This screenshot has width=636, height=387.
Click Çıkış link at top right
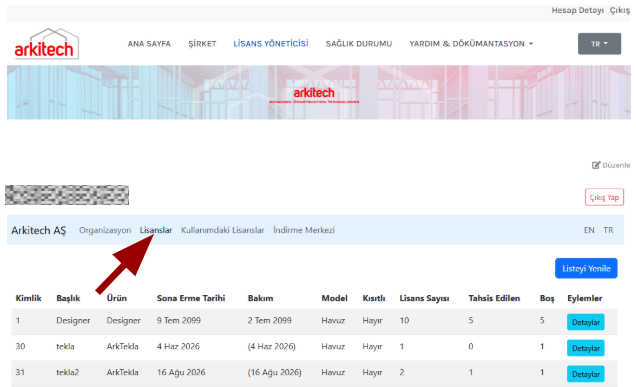coord(620,10)
